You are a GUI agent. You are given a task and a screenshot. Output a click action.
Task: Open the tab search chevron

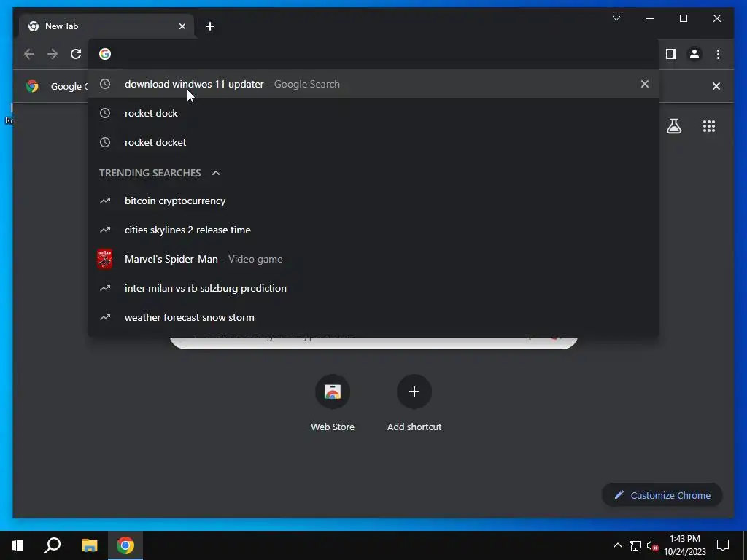(616, 18)
